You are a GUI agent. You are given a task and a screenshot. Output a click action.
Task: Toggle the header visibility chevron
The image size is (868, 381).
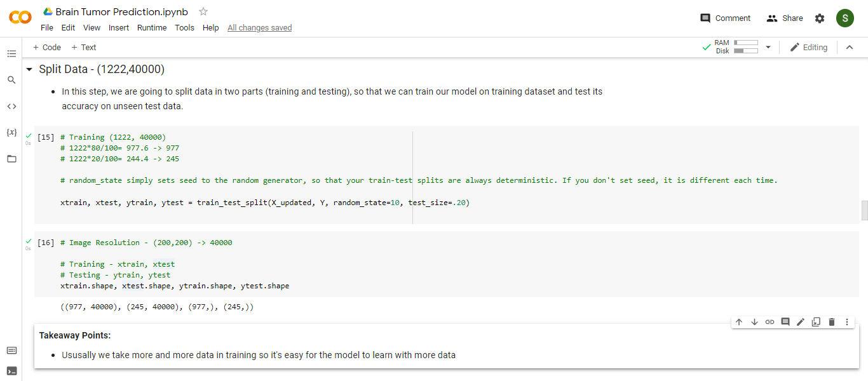pos(850,47)
